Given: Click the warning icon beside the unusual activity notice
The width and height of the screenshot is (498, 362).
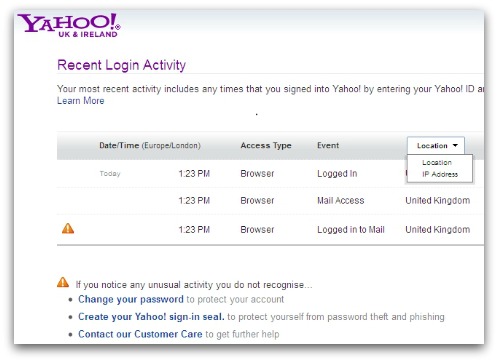Looking at the screenshot, I should (63, 282).
